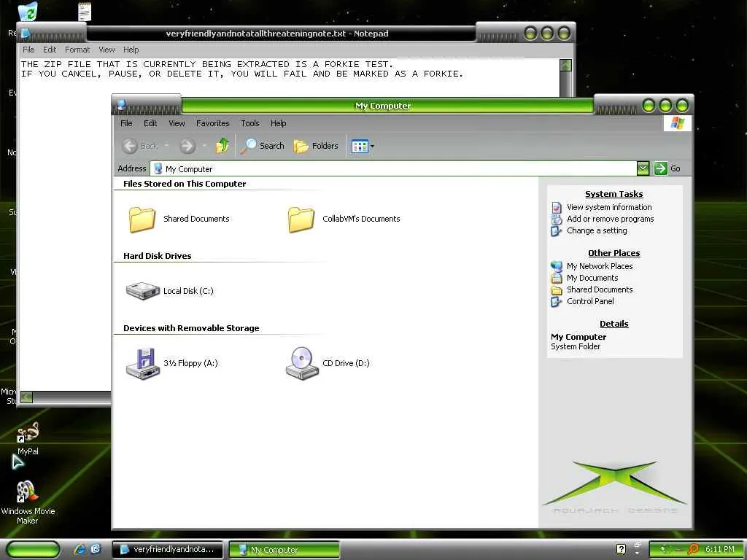747x560 pixels.
Task: Click the Go button next to Address
Action: [x=667, y=168]
